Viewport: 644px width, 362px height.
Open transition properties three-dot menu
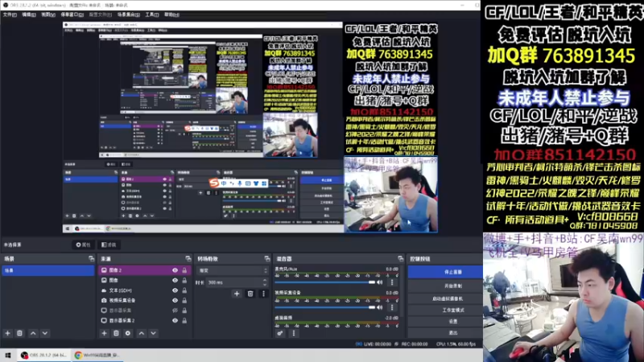[264, 294]
